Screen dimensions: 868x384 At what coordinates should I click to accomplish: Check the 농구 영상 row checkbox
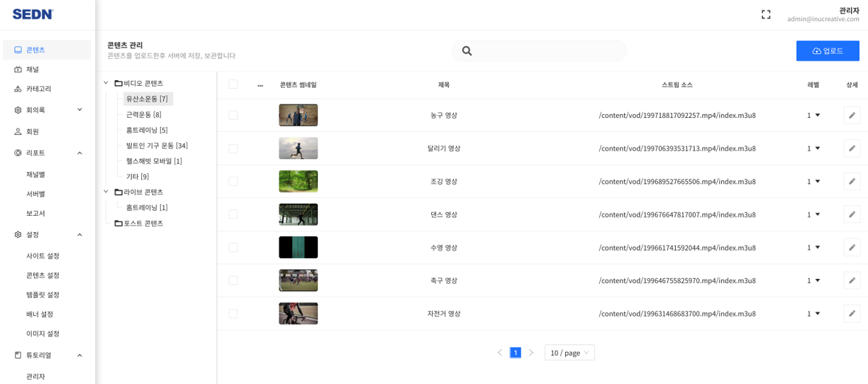[233, 115]
